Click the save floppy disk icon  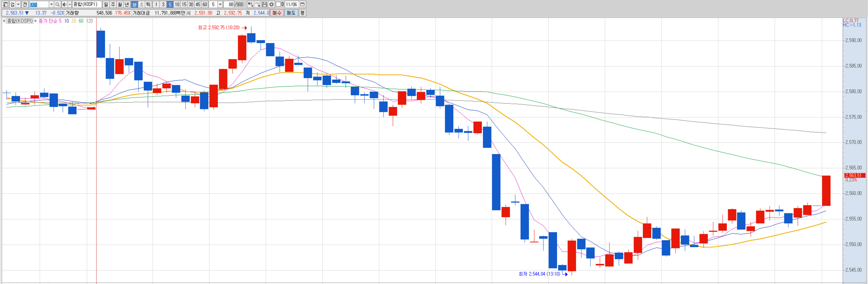coord(265,4)
